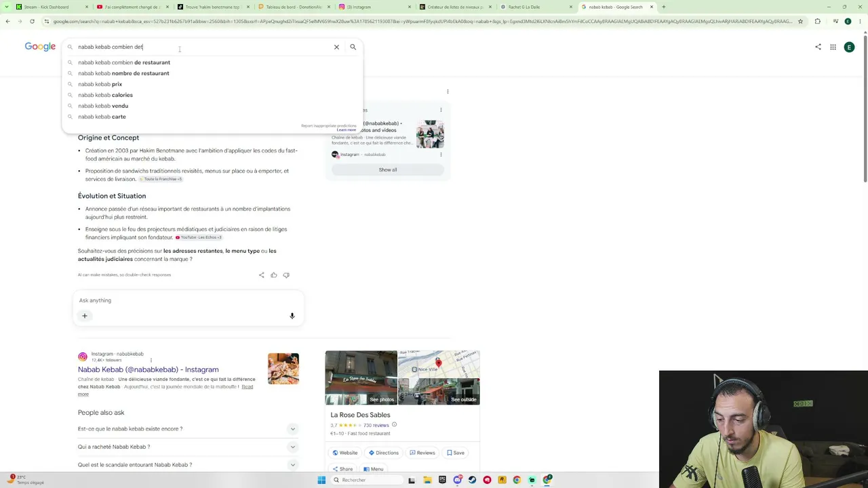The height and width of the screenshot is (488, 868).
Task: Open Steam from the taskbar
Action: tap(472, 480)
